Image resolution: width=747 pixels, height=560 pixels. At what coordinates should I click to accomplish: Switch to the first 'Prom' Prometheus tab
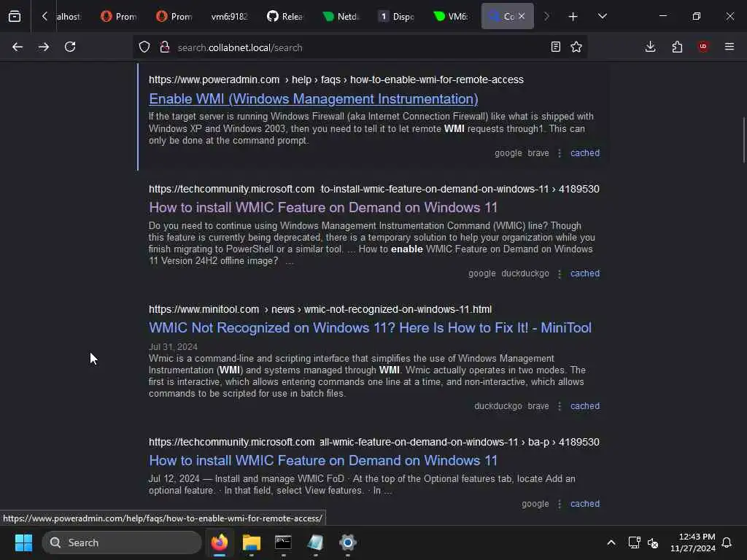point(119,17)
